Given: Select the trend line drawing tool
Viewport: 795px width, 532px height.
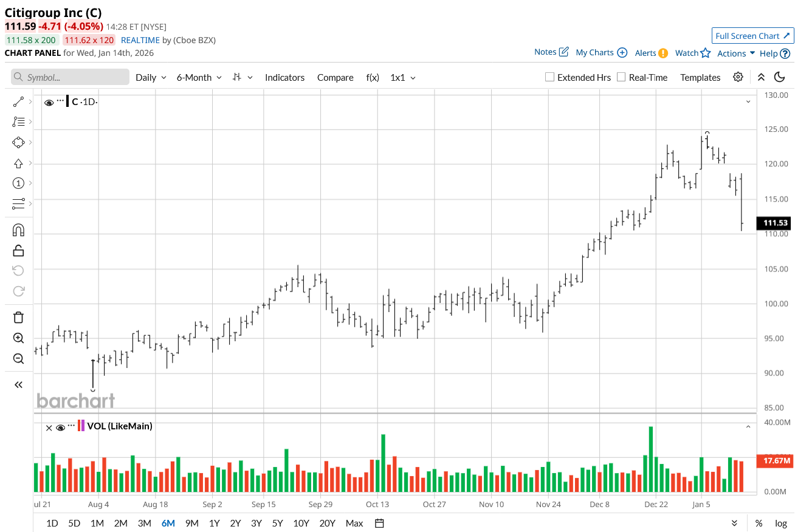Looking at the screenshot, I should point(18,102).
